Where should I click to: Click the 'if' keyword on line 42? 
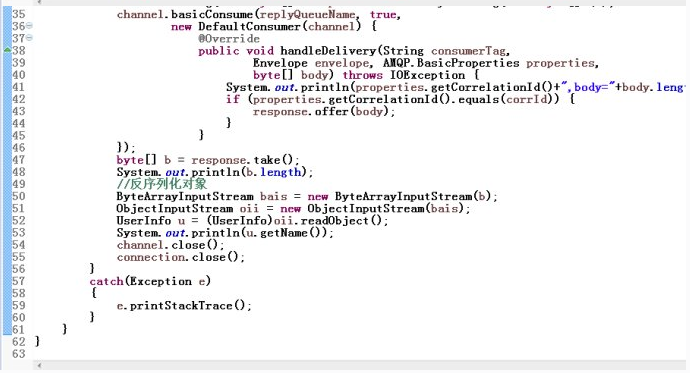pyautogui.click(x=233, y=99)
